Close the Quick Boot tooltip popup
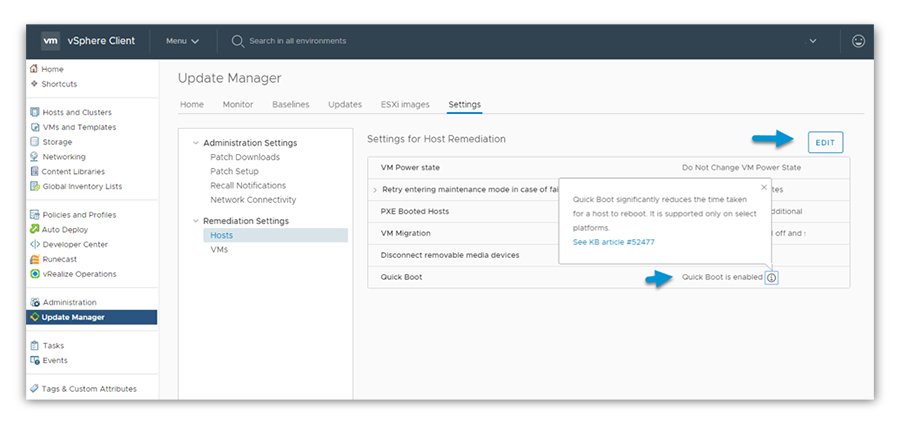This screenshot has width=900, height=424. (763, 187)
